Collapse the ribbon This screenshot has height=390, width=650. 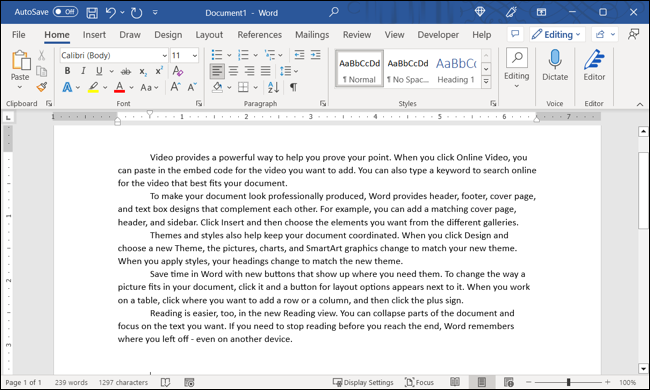point(640,104)
